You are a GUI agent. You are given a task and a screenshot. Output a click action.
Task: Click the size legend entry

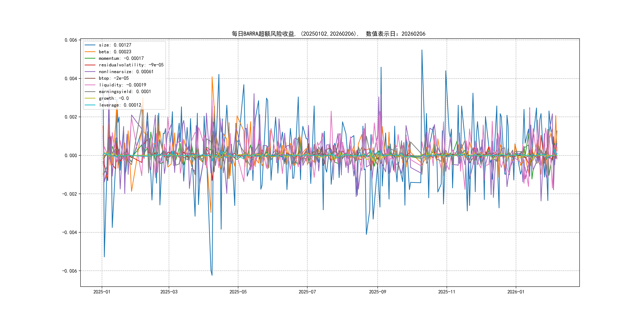[115, 45]
